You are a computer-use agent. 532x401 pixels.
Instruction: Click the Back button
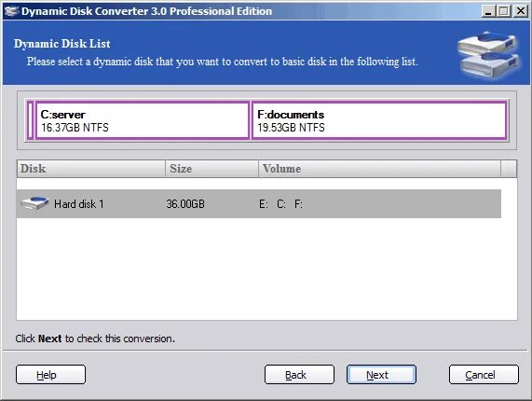pos(299,375)
